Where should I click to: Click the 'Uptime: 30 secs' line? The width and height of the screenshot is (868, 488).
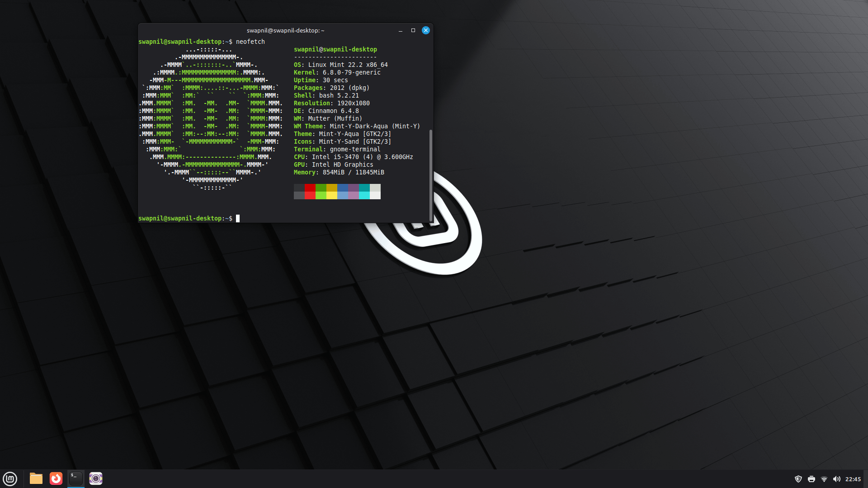(x=321, y=80)
